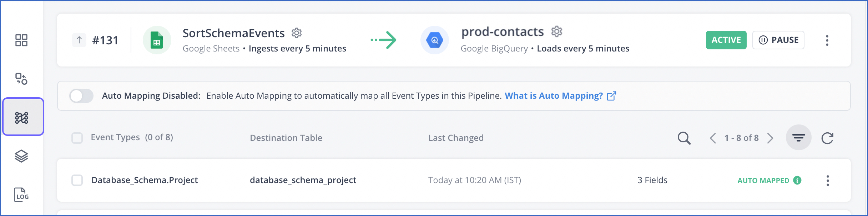Select the dashboard grid icon in sidebar
The width and height of the screenshot is (868, 216).
click(x=22, y=40)
